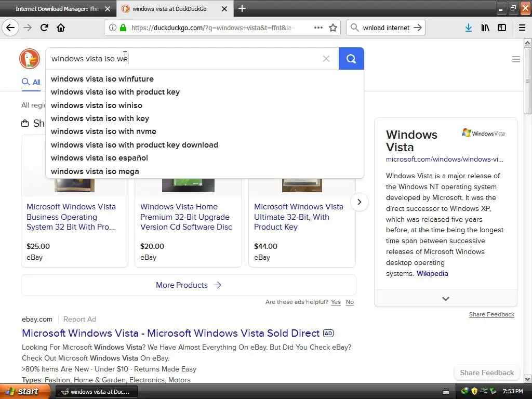532x399 pixels.
Task: Open Windows Vista Ultimate 32-Bit product
Action: (x=299, y=217)
